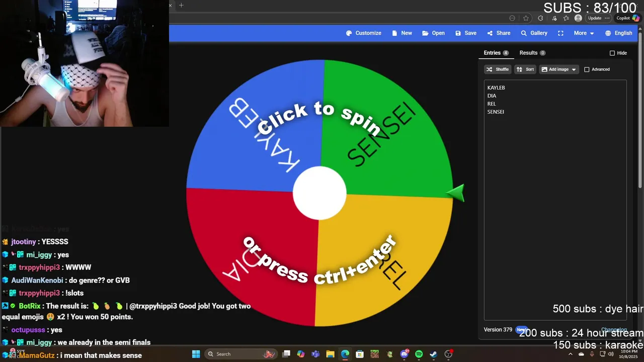The width and height of the screenshot is (644, 362).
Task: Open Task View on the taskbar
Action: 286,354
